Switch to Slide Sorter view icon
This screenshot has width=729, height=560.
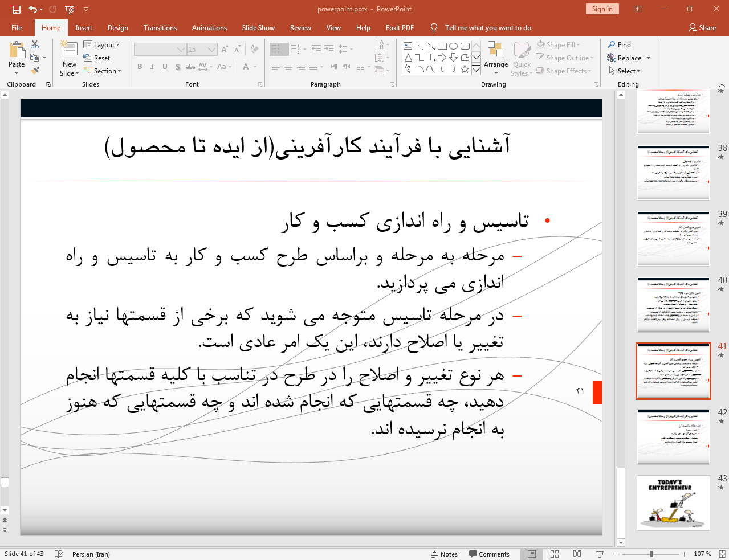point(555,554)
